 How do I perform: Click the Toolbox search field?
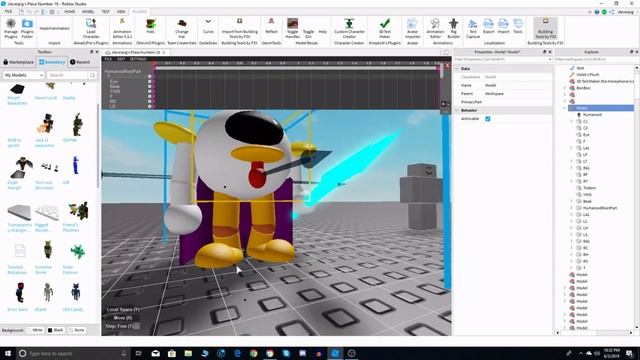(x=67, y=75)
